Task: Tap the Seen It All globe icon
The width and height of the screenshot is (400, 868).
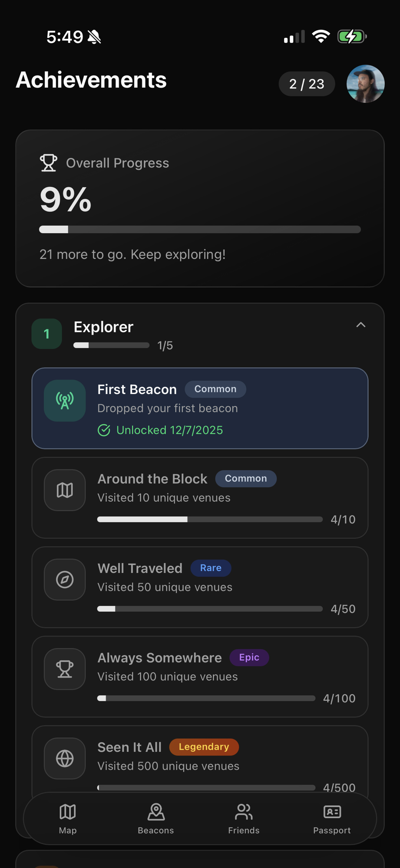Action: coord(65,758)
